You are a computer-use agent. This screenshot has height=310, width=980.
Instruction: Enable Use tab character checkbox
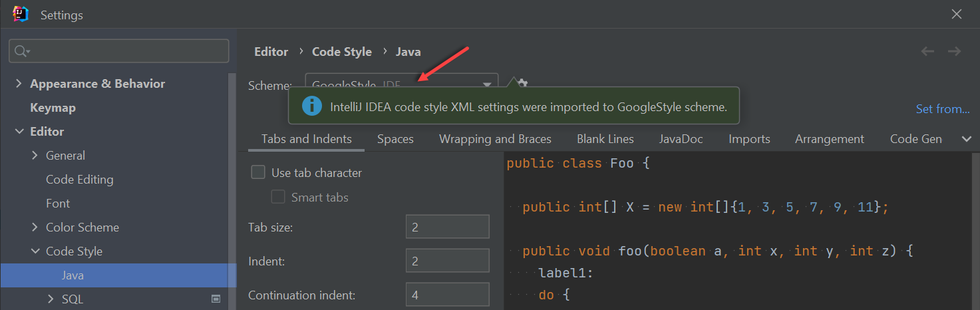[258, 172]
